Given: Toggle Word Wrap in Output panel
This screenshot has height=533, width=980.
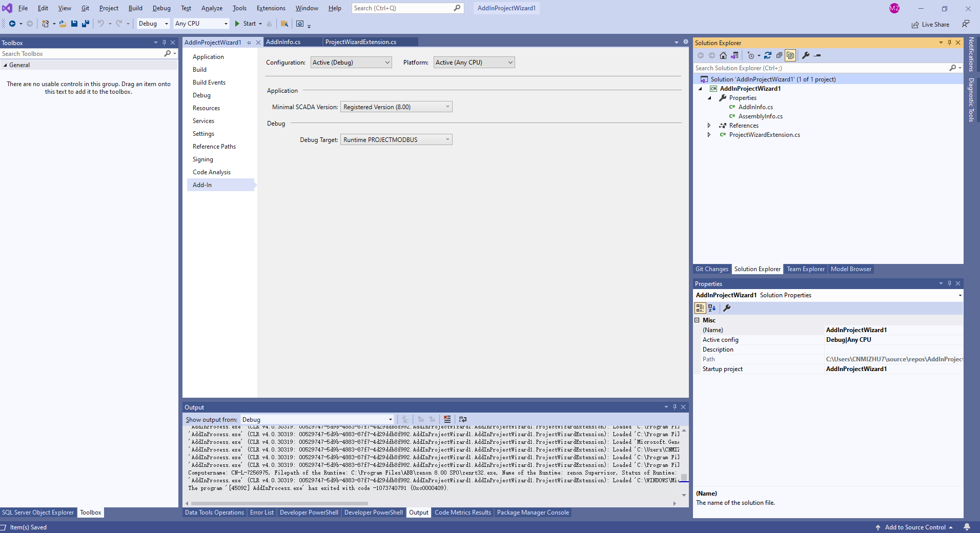Looking at the screenshot, I should [463, 419].
